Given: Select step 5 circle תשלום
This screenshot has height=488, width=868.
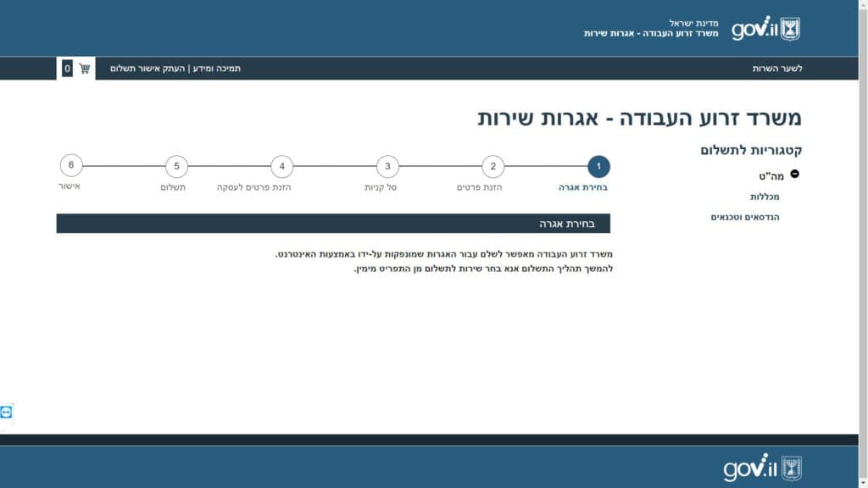Looking at the screenshot, I should [176, 166].
